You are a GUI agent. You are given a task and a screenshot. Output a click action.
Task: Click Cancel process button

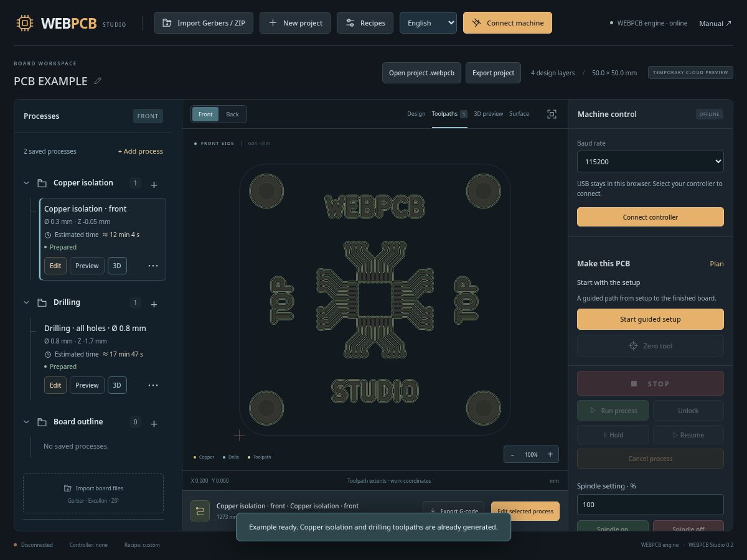point(651,459)
